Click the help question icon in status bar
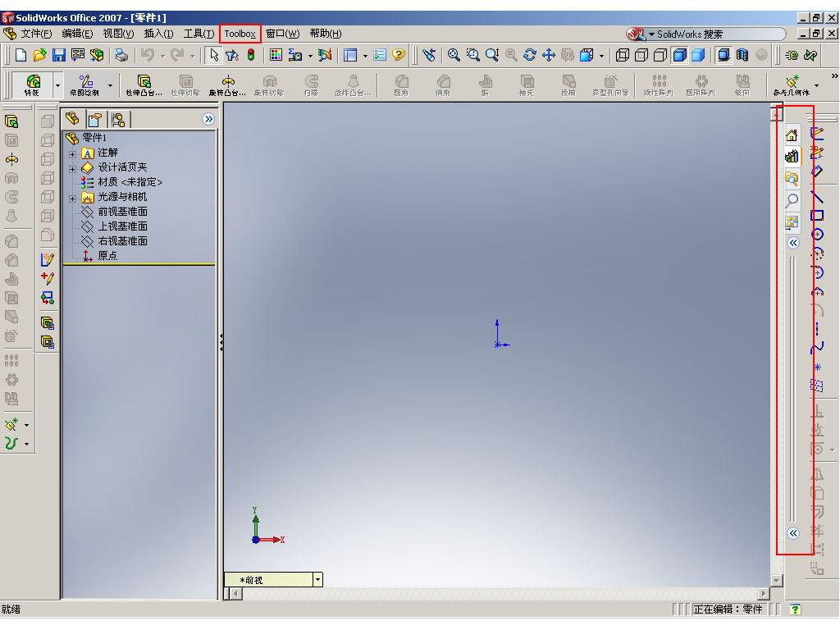Image resolution: width=840 pixels, height=630 pixels. [795, 609]
